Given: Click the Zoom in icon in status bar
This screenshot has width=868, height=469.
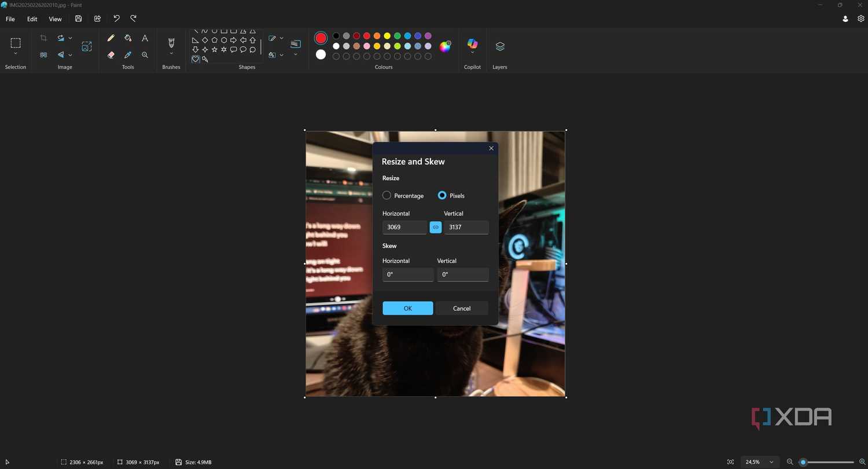Looking at the screenshot, I should tap(862, 462).
